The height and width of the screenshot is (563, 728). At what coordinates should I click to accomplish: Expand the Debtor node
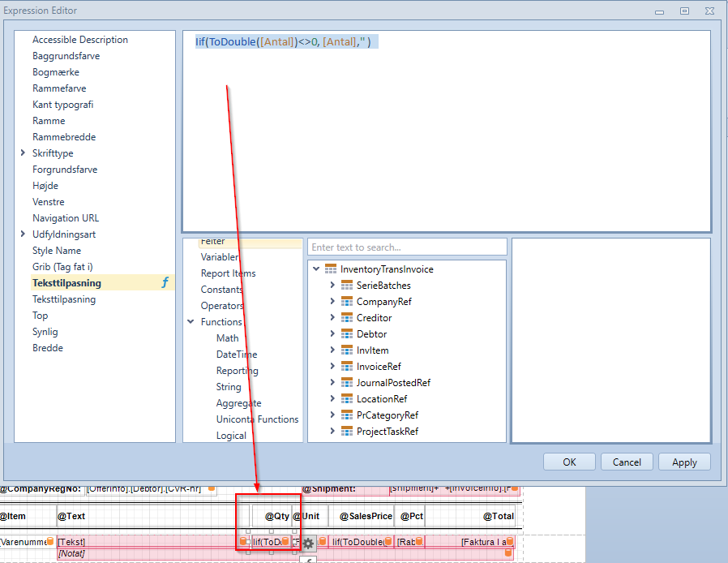click(x=332, y=333)
